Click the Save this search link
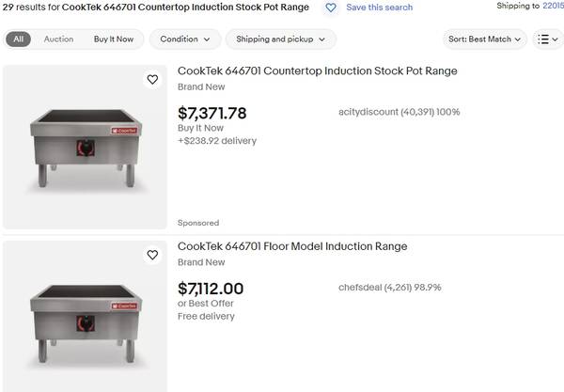 click(379, 8)
